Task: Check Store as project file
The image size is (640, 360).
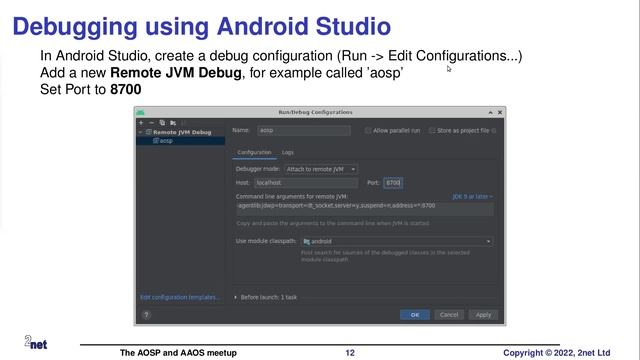Action: 432,131
